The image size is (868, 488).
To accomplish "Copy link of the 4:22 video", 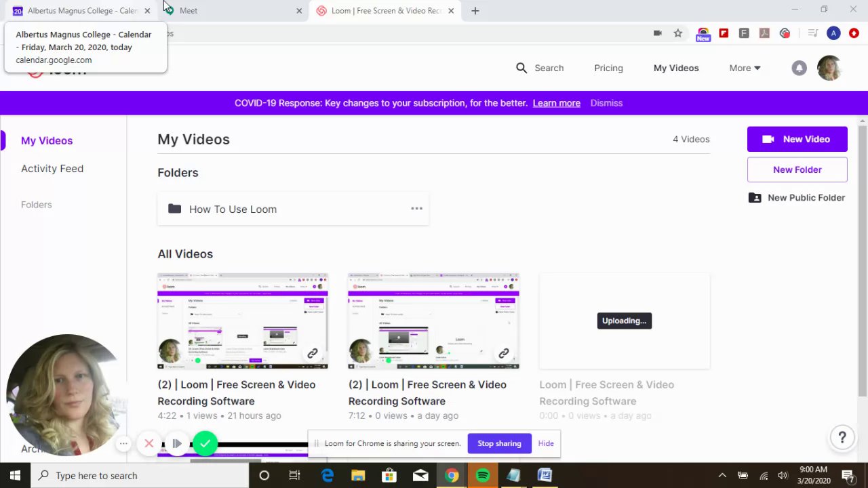I will [313, 353].
